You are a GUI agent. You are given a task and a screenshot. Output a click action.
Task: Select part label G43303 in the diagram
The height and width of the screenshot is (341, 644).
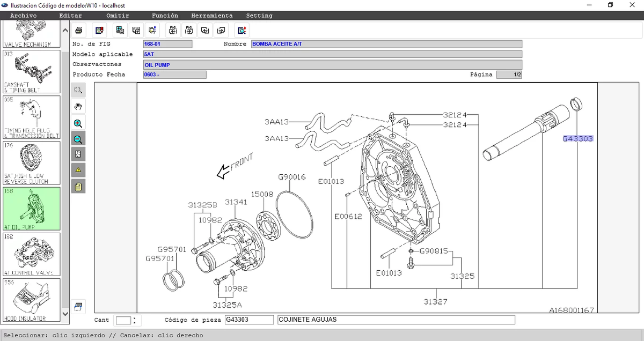[x=577, y=139]
